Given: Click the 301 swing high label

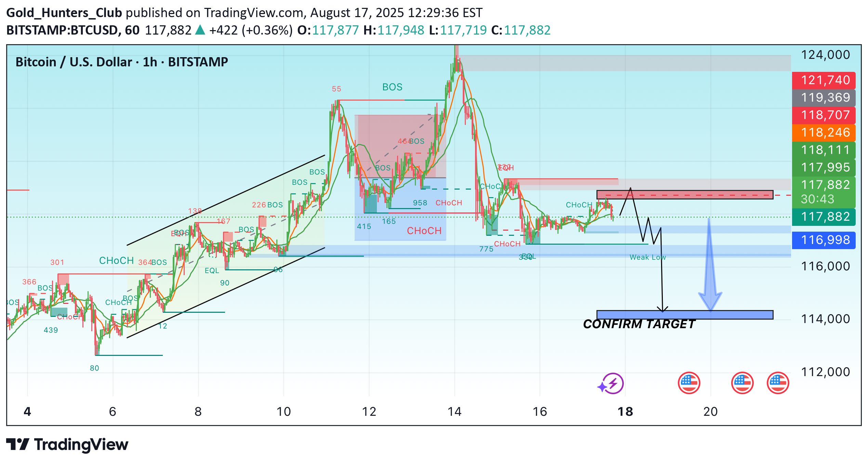Looking at the screenshot, I should click(57, 262).
